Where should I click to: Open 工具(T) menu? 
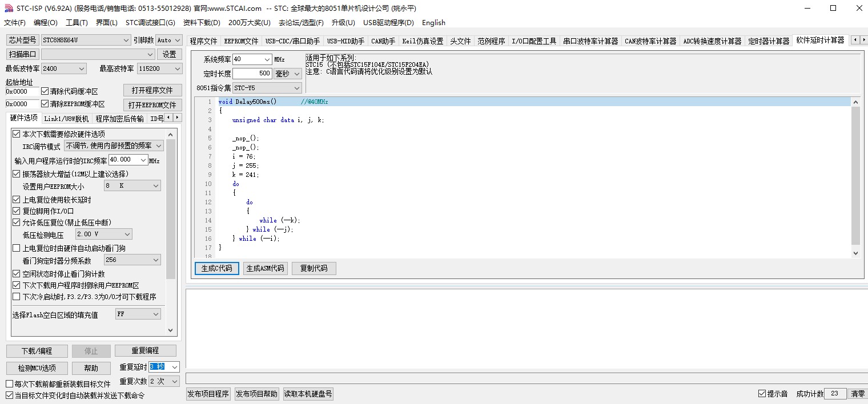pos(77,23)
